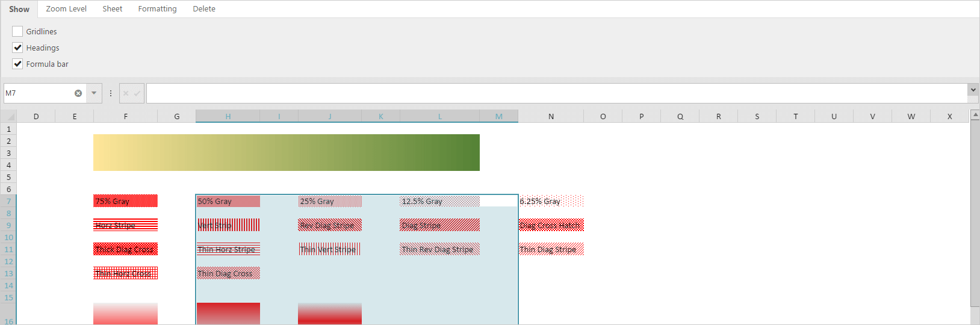The width and height of the screenshot is (980, 325).
Task: Uncheck the Formula bar checkbox
Action: (17, 64)
